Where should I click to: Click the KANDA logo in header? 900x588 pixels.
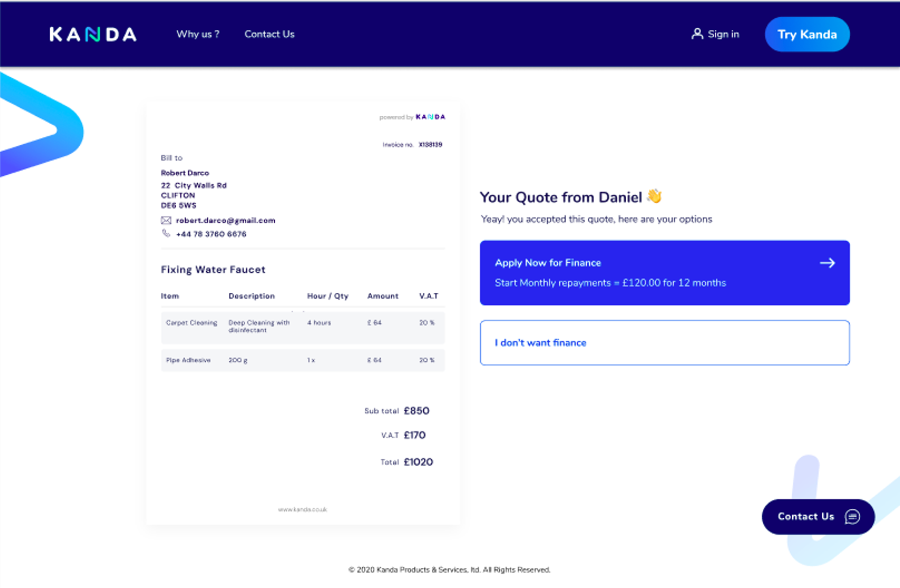coord(93,34)
